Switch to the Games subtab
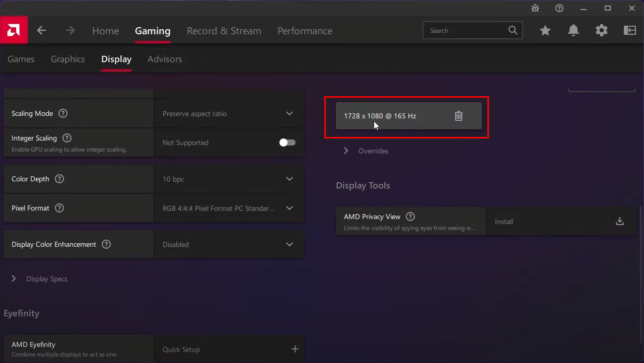This screenshot has width=644, height=363. pyautogui.click(x=21, y=59)
